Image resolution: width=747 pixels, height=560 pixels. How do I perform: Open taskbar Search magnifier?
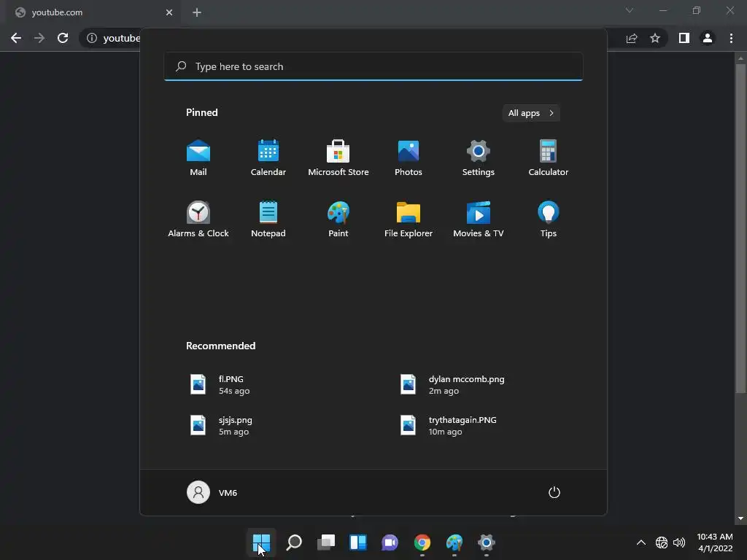[294, 542]
